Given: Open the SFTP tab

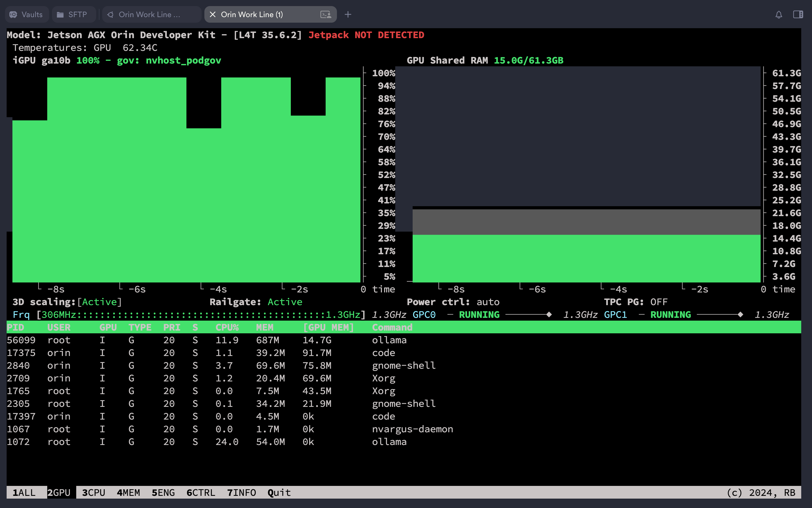Looking at the screenshot, I should coord(73,14).
